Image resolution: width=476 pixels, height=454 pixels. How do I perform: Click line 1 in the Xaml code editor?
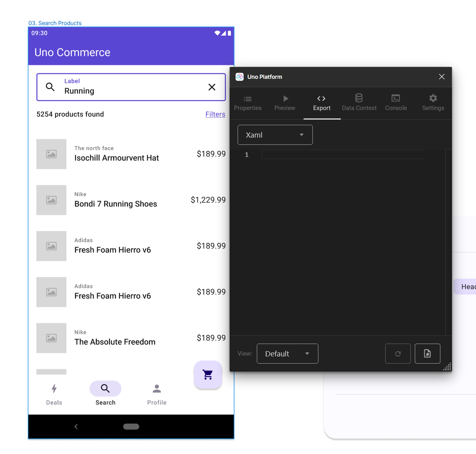click(x=343, y=155)
